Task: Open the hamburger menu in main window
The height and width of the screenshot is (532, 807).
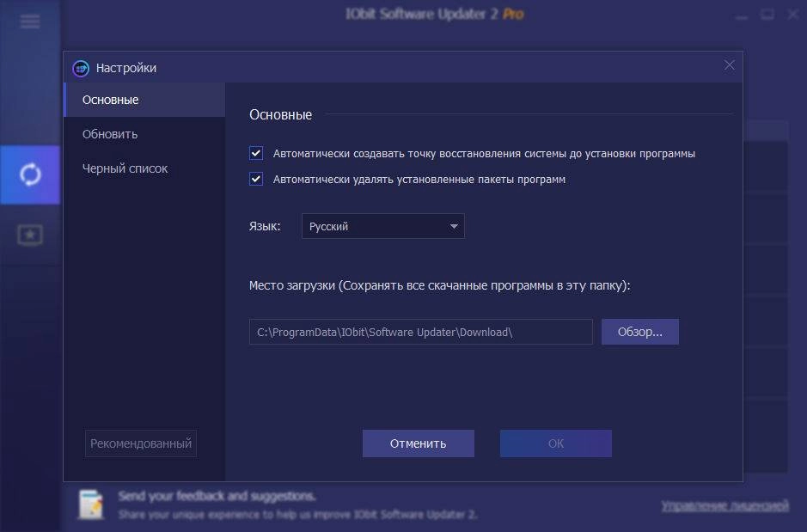Action: (30, 21)
